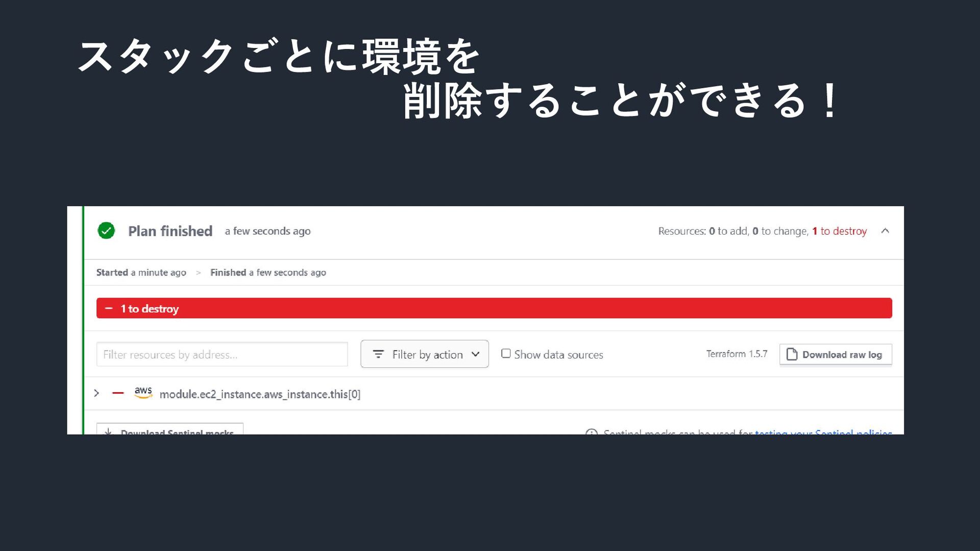
Task: Click the info circle icon near Sentinel mocks
Action: [x=592, y=432]
